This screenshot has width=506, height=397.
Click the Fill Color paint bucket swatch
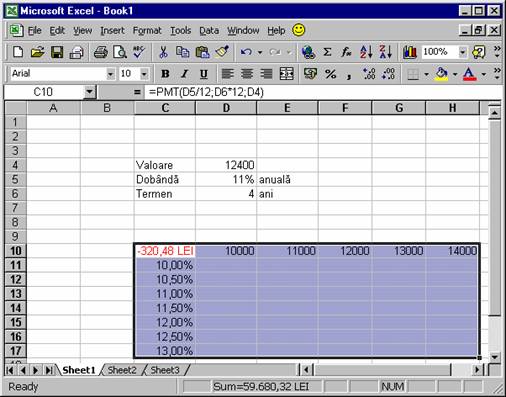(x=442, y=74)
